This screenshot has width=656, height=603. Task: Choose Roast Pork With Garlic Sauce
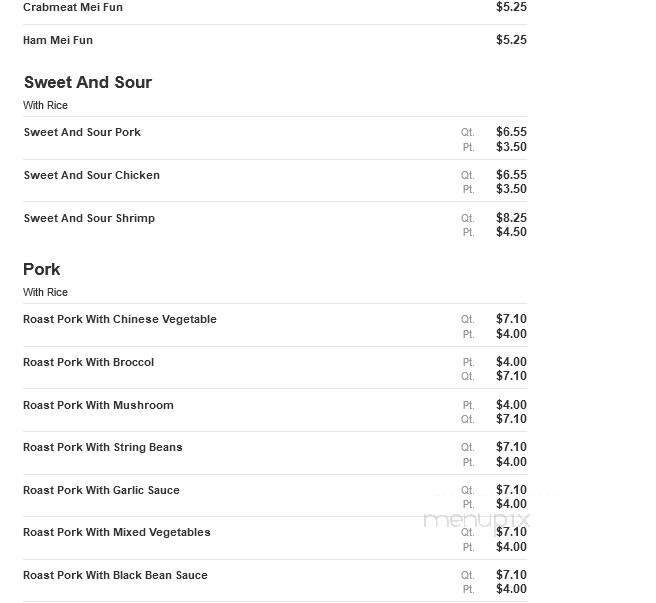click(x=101, y=490)
